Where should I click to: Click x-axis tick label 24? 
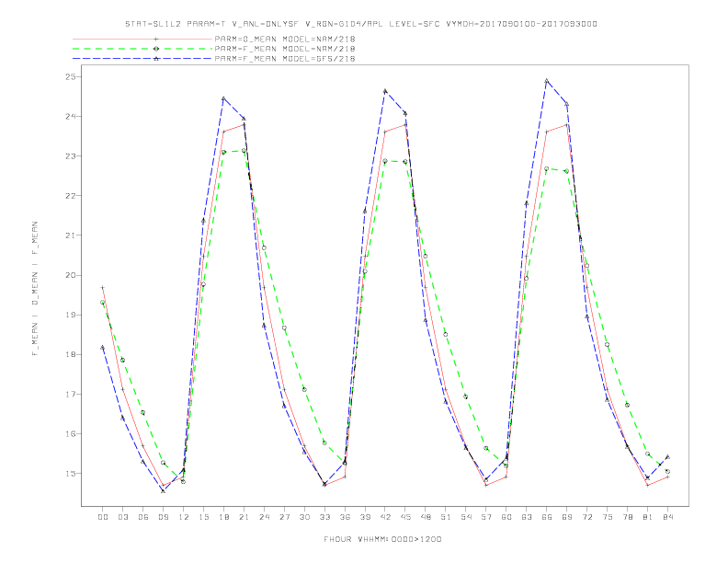[x=264, y=517]
